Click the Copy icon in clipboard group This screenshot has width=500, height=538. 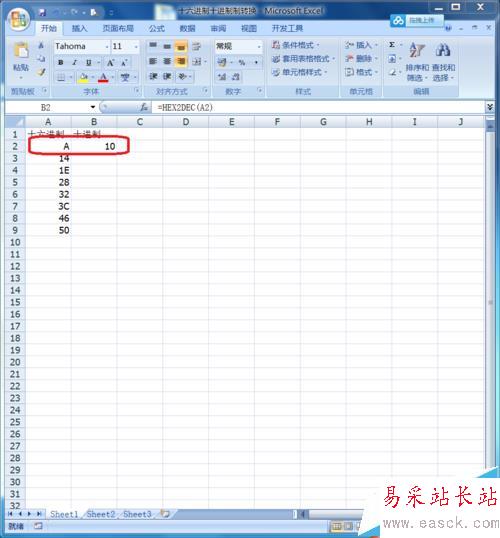tap(41, 59)
